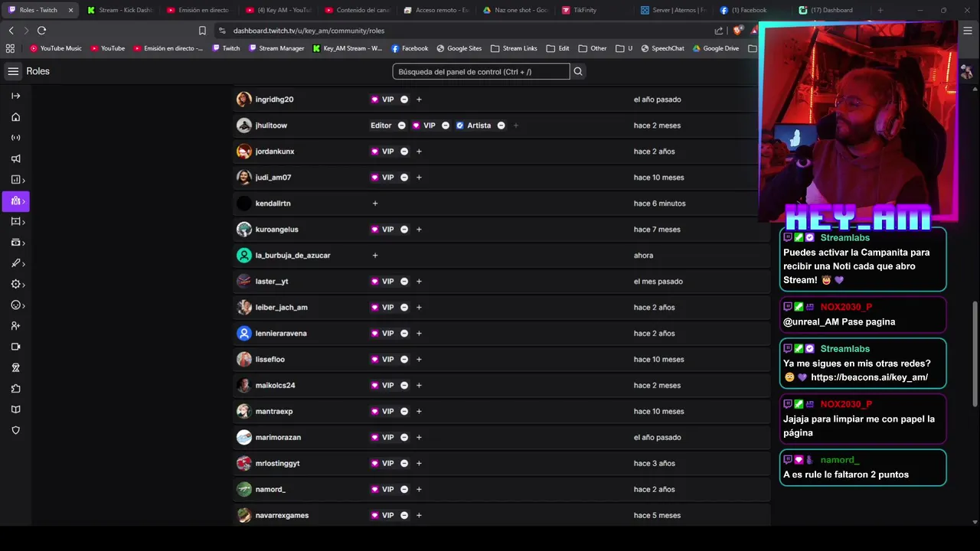Click the lennieraravena avatar thumbnail
This screenshot has height=551, width=980.
(x=244, y=334)
